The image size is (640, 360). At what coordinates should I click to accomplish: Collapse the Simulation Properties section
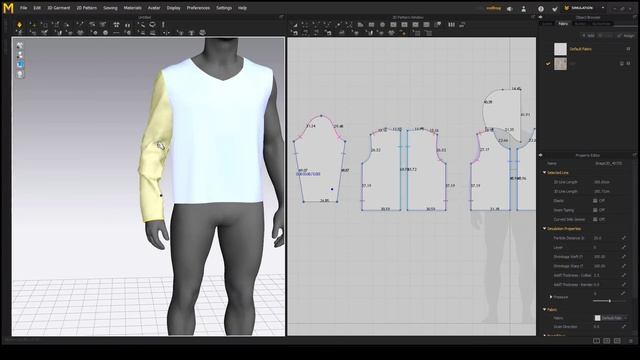pos(544,229)
